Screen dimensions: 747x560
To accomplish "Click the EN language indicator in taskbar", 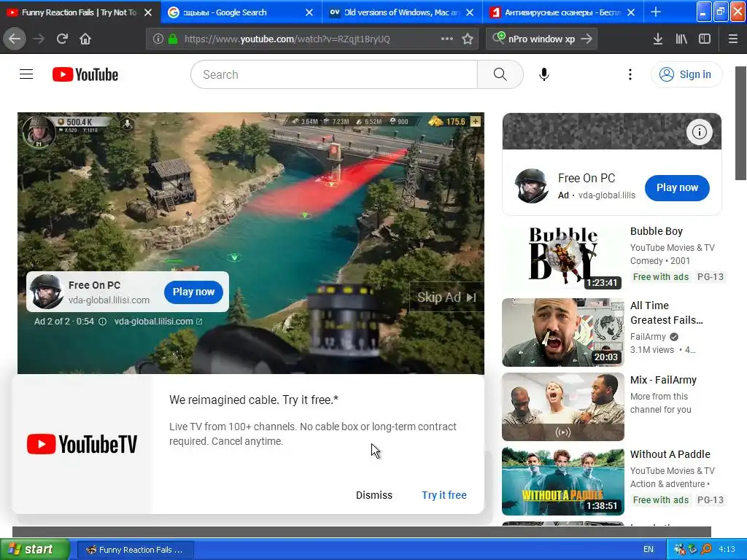I will click(x=649, y=550).
